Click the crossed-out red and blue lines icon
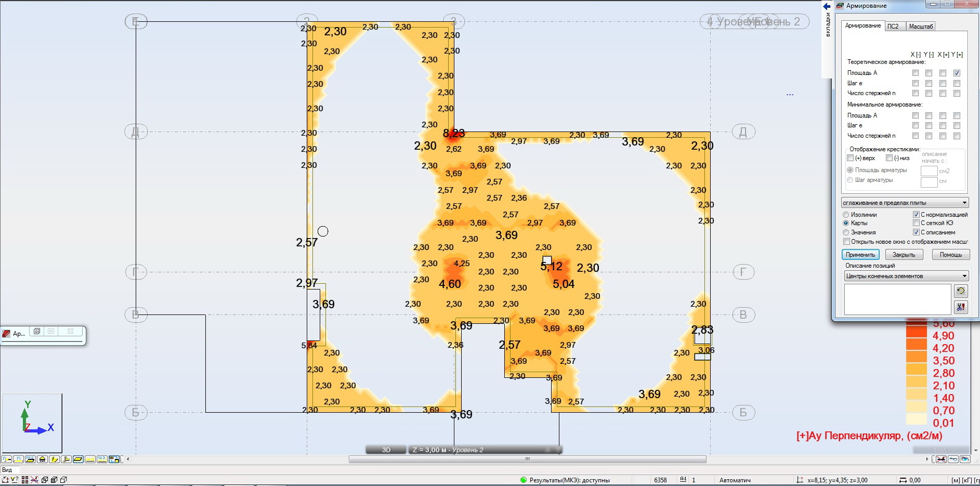Image resolution: width=980 pixels, height=486 pixels. point(34,480)
